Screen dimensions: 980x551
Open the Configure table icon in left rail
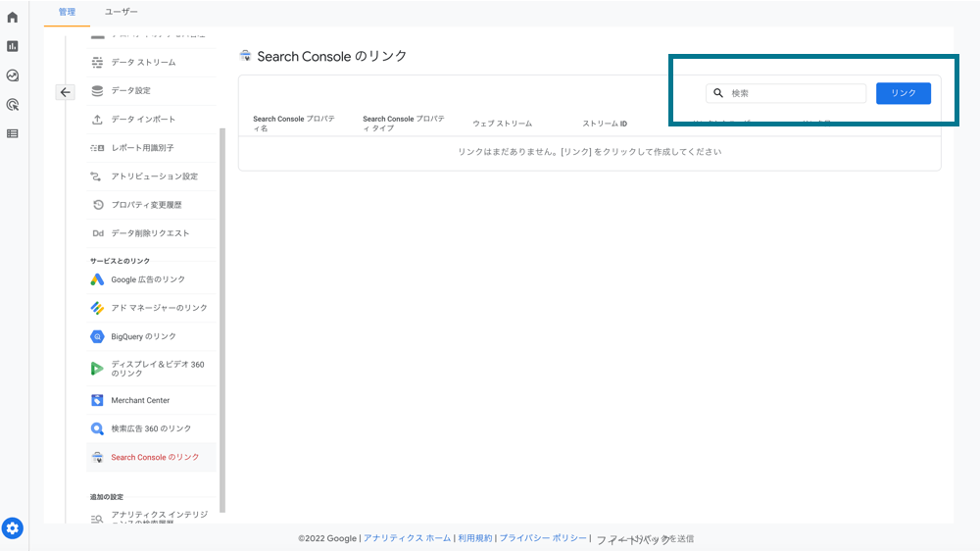13,133
